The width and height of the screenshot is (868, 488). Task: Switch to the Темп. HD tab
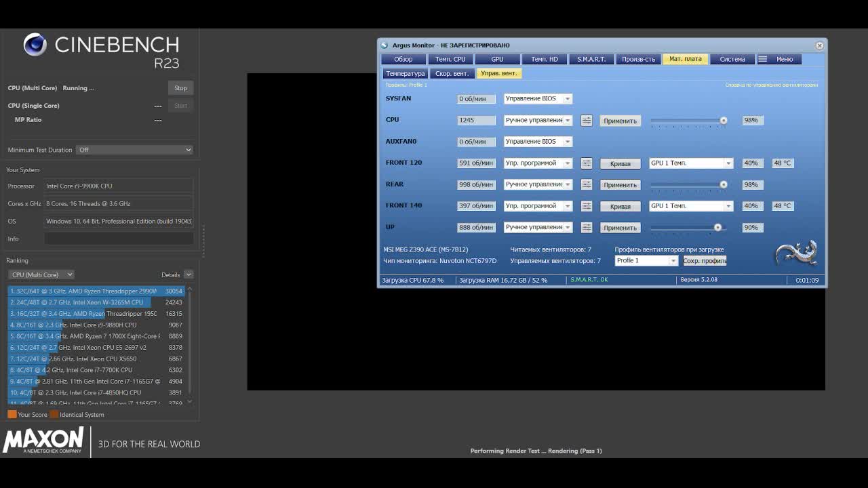545,59
